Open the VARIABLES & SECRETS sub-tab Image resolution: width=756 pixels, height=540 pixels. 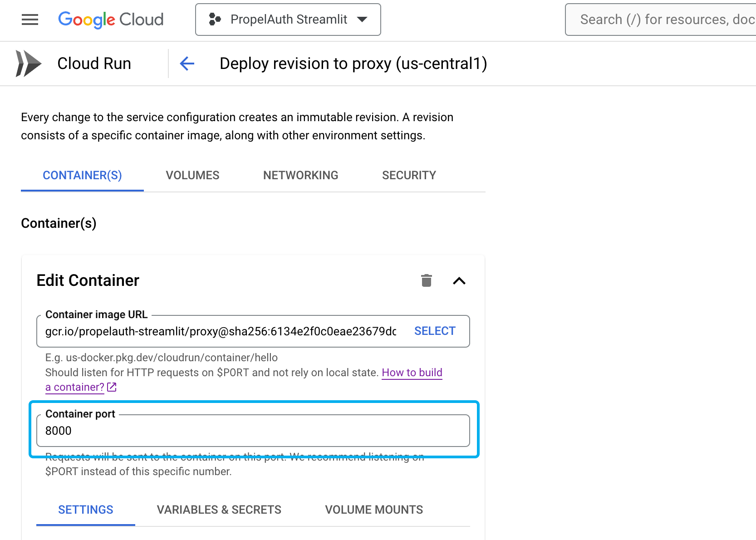point(219,510)
